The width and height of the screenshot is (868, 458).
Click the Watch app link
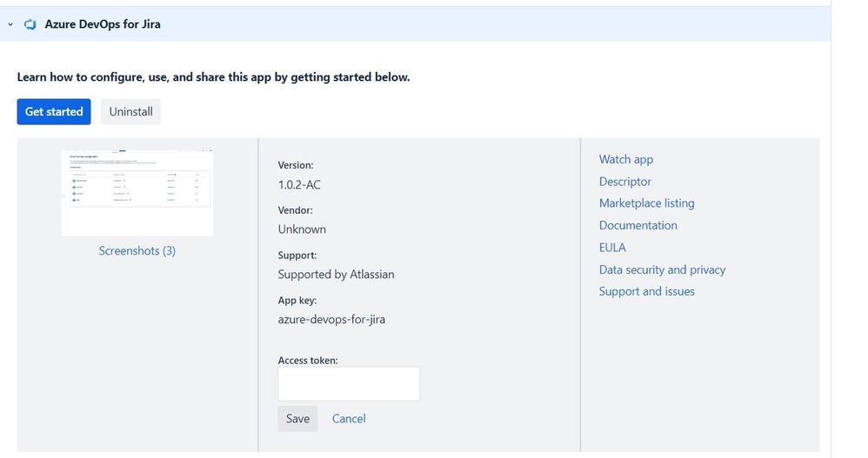pos(625,159)
